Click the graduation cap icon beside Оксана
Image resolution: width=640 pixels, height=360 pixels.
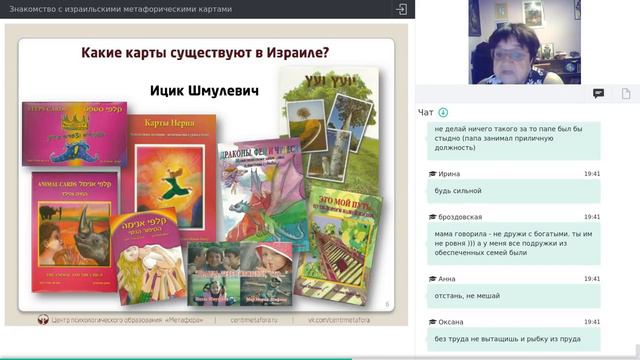tap(433, 322)
